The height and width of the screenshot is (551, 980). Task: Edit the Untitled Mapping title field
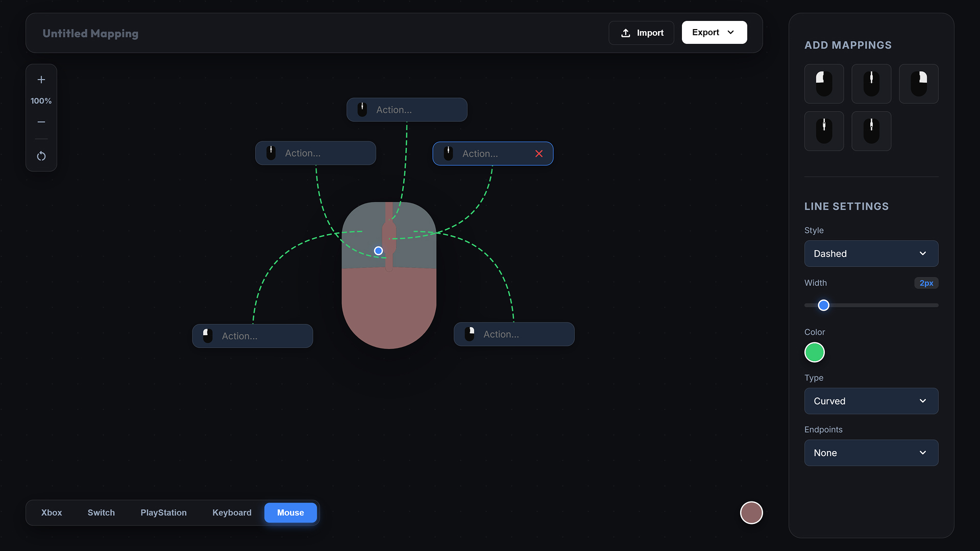90,33
